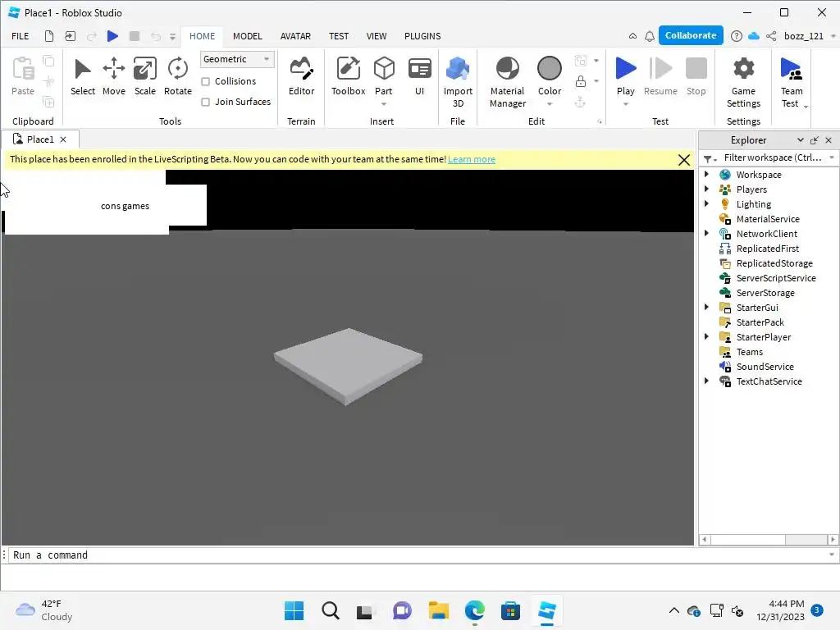
Task: Close the Place1 document tab
Action: pos(63,139)
